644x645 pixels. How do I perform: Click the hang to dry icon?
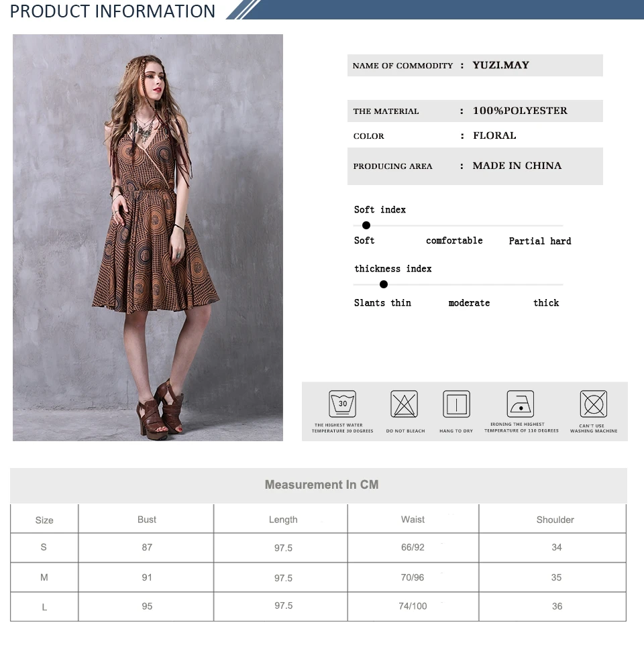click(456, 404)
